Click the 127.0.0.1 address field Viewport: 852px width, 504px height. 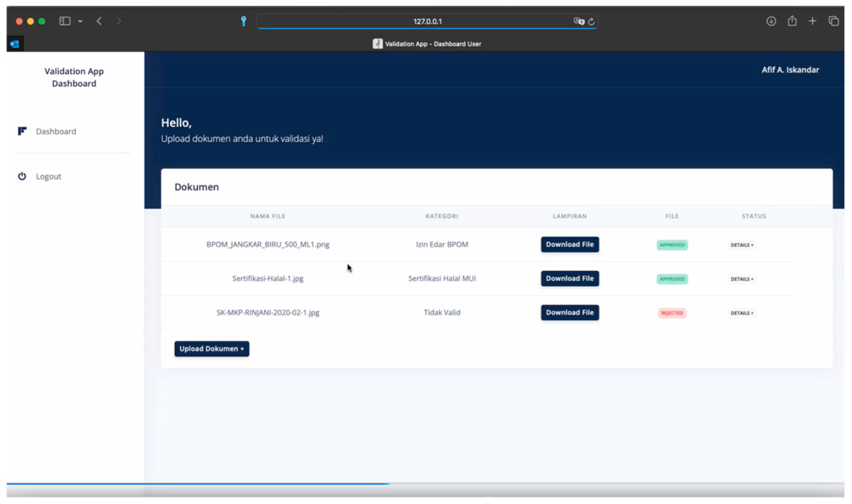click(x=427, y=21)
